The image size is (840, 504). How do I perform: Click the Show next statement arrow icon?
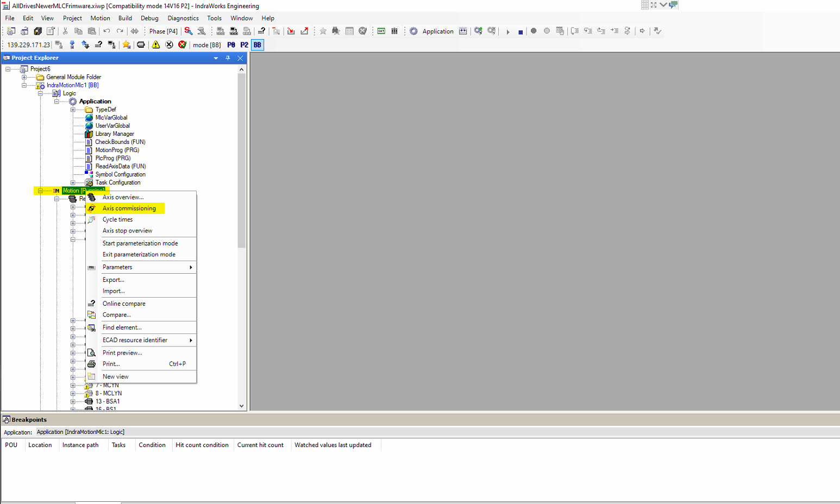tap(642, 31)
